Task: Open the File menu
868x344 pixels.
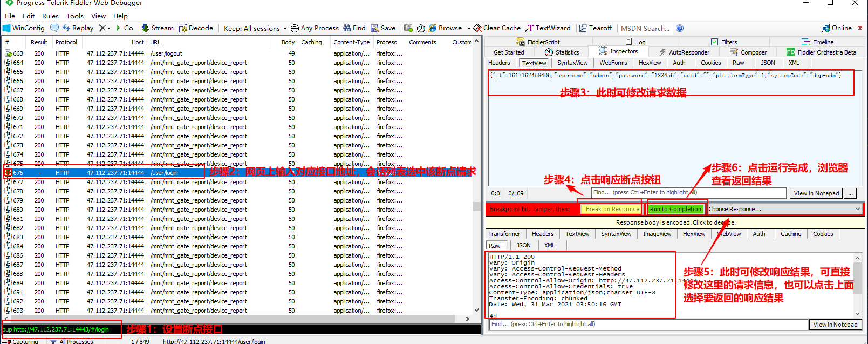Action: [10, 16]
